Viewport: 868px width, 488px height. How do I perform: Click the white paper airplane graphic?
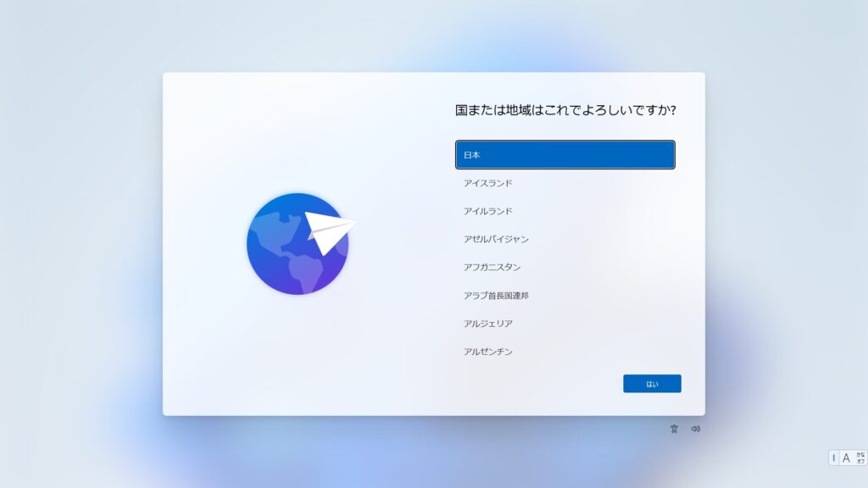pos(330,232)
